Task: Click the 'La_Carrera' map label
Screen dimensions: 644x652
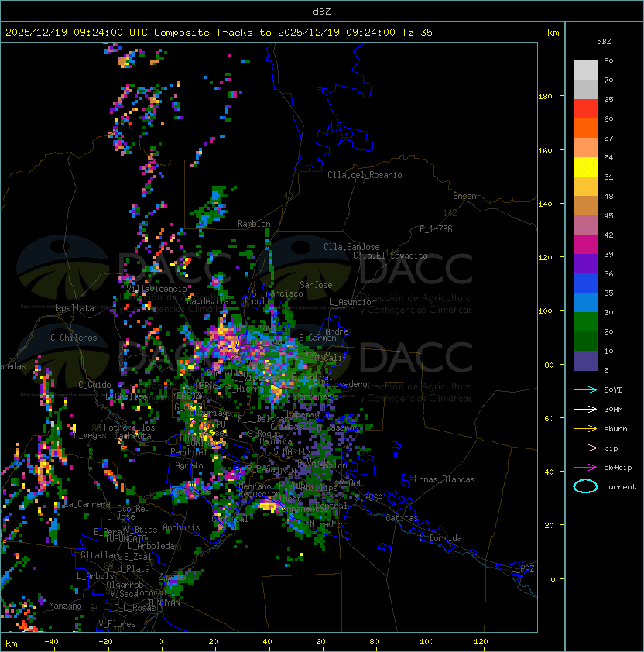Action: pyautogui.click(x=87, y=504)
